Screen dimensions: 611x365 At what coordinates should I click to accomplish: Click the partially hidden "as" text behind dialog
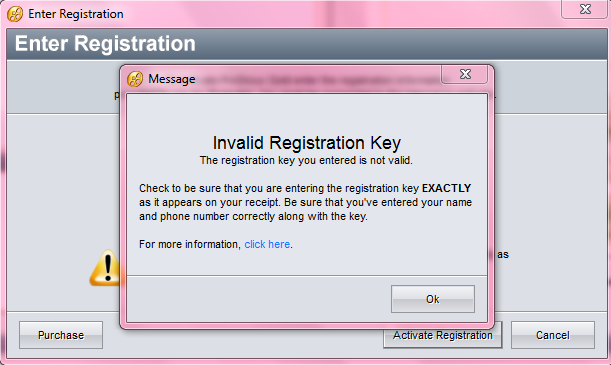503,255
